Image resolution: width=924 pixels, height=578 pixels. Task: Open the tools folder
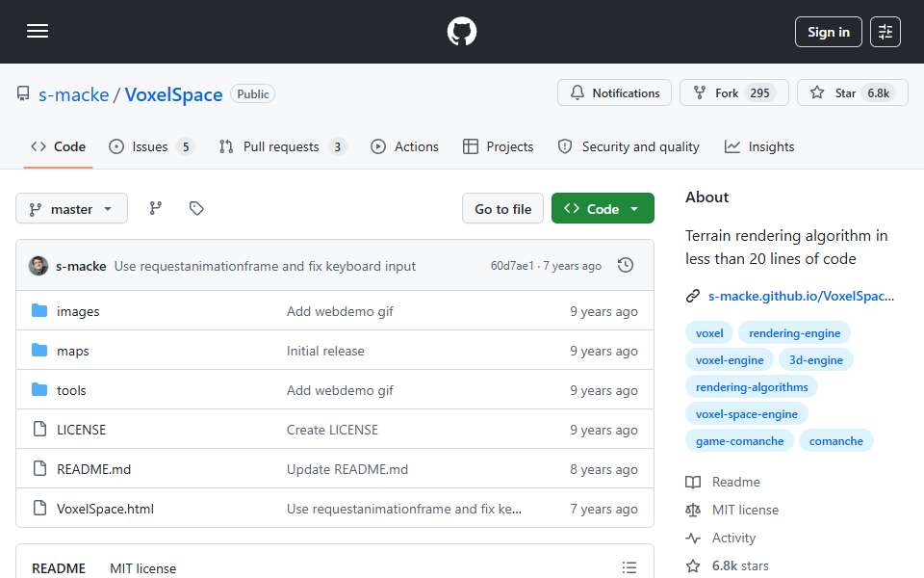tap(71, 390)
